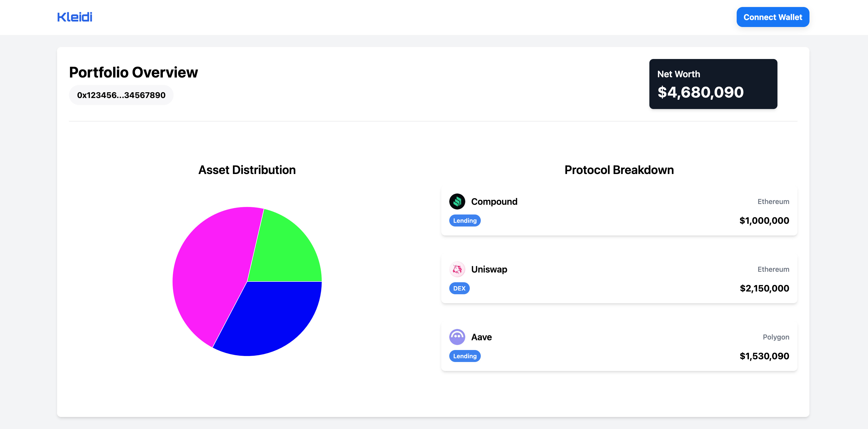
Task: Click the Ethereum label on Uniswap card
Action: (x=773, y=269)
